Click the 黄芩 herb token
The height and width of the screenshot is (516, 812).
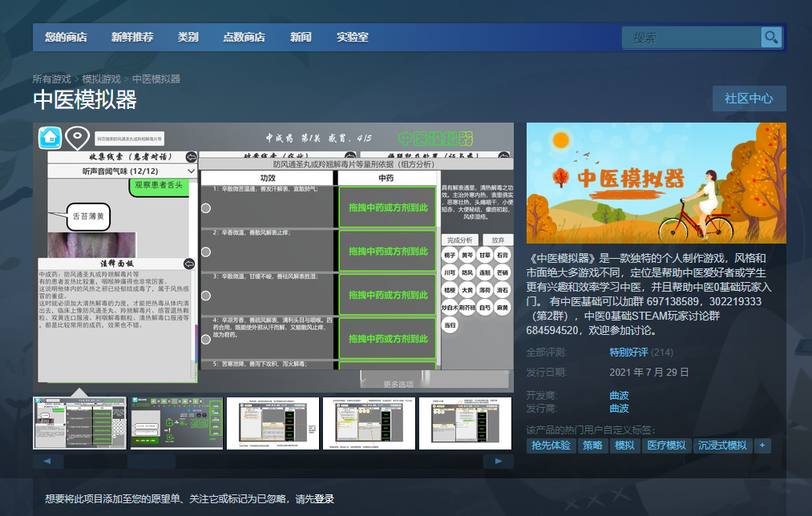click(x=467, y=255)
